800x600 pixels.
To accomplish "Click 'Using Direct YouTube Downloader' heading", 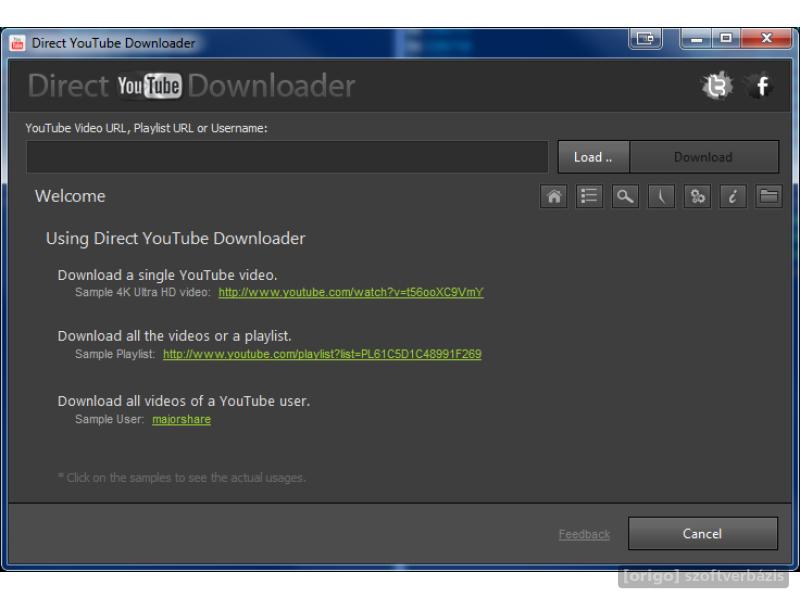I will [176, 239].
